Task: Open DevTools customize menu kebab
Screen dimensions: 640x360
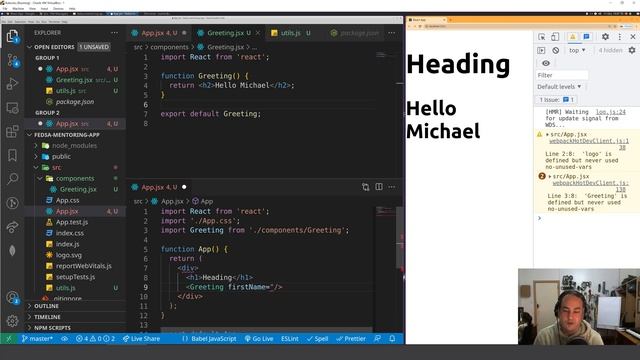Action: [620, 37]
